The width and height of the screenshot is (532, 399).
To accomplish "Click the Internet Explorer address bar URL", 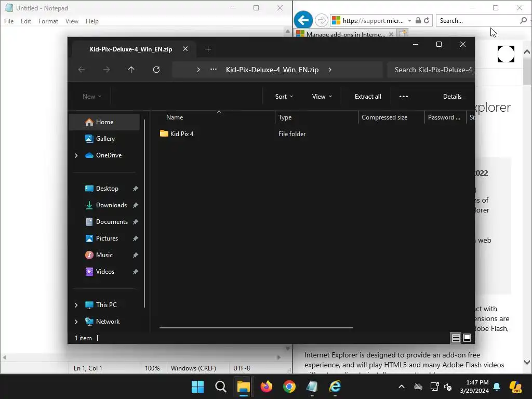I will coord(373,21).
